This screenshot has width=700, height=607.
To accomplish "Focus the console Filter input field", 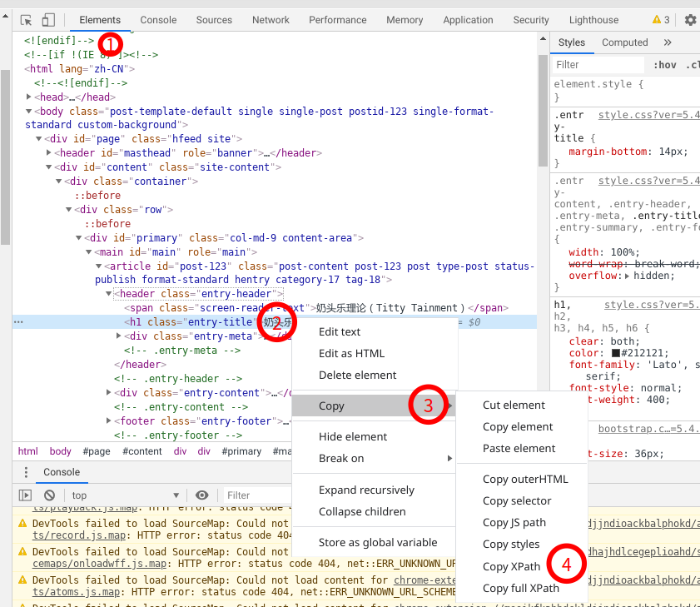I will click(258, 495).
